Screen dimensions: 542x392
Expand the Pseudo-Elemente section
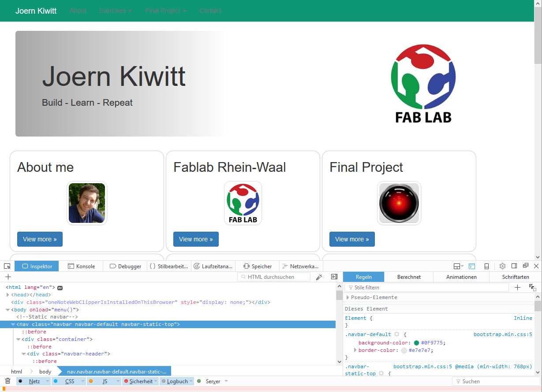point(348,297)
